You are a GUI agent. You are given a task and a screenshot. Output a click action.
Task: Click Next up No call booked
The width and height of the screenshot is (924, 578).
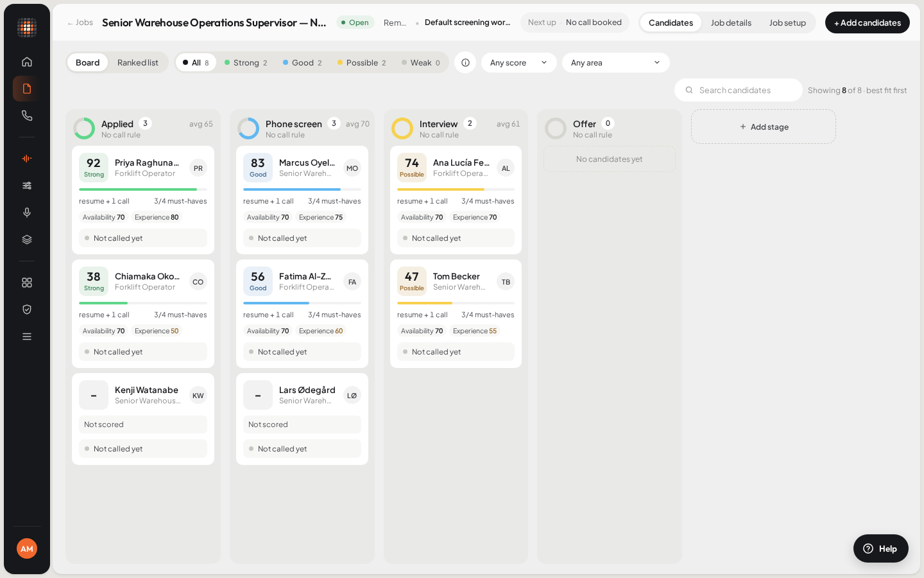pyautogui.click(x=575, y=22)
